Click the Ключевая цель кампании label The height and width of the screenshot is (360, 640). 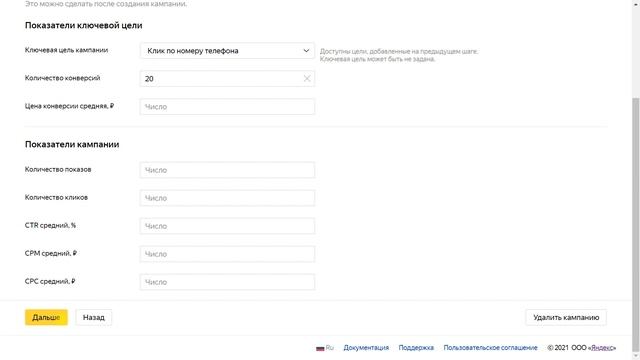(x=67, y=50)
